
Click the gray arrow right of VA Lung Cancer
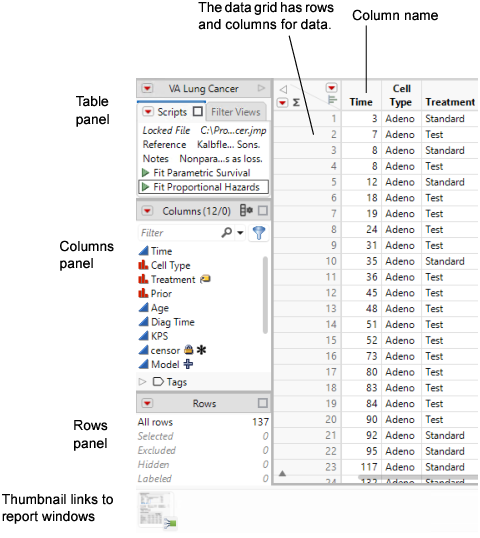(x=261, y=88)
